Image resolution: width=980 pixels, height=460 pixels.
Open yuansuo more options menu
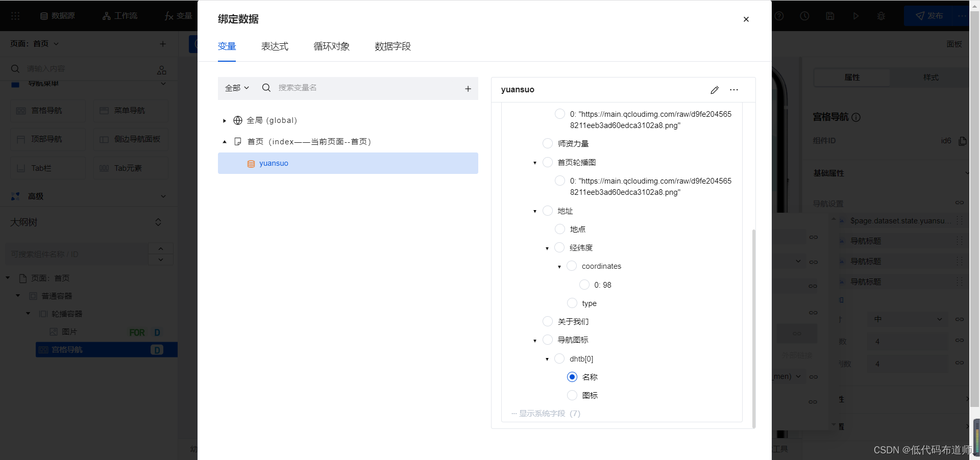(734, 90)
